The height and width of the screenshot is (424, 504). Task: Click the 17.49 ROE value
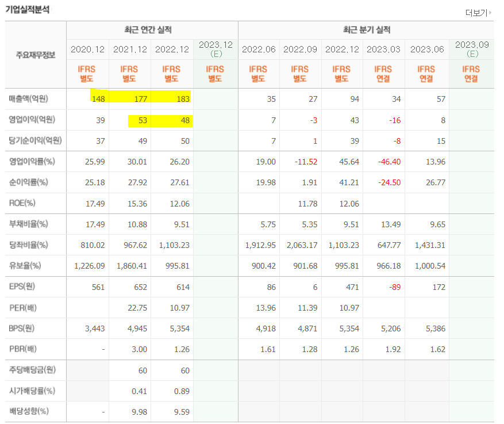point(95,204)
